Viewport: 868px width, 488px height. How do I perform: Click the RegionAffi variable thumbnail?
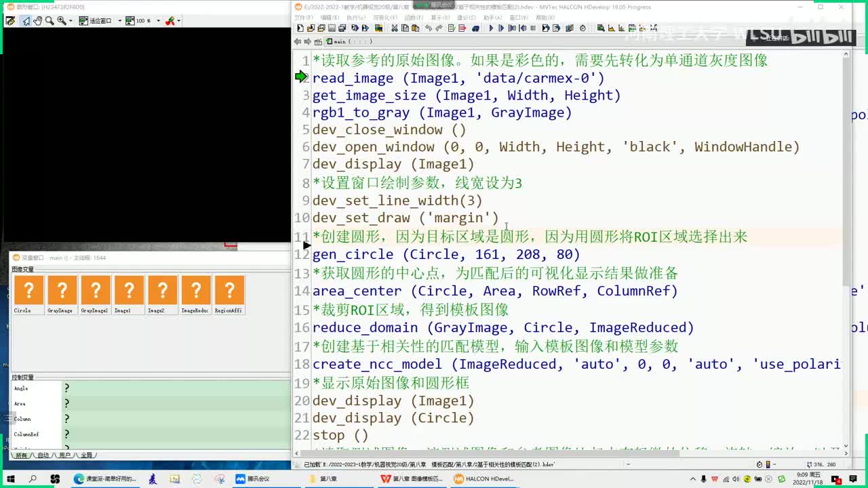pyautogui.click(x=229, y=295)
